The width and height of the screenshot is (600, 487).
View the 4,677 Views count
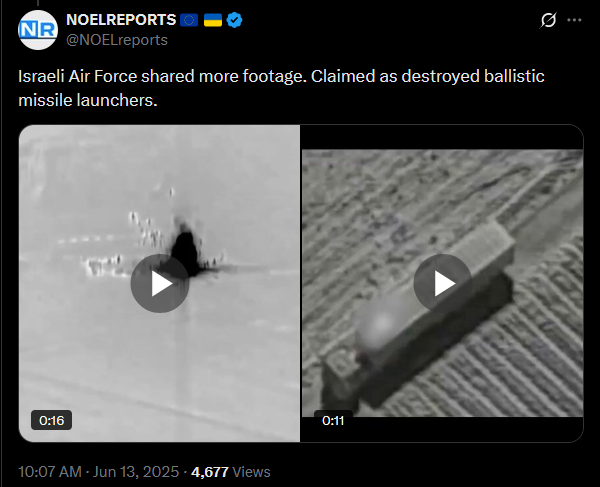231,472
